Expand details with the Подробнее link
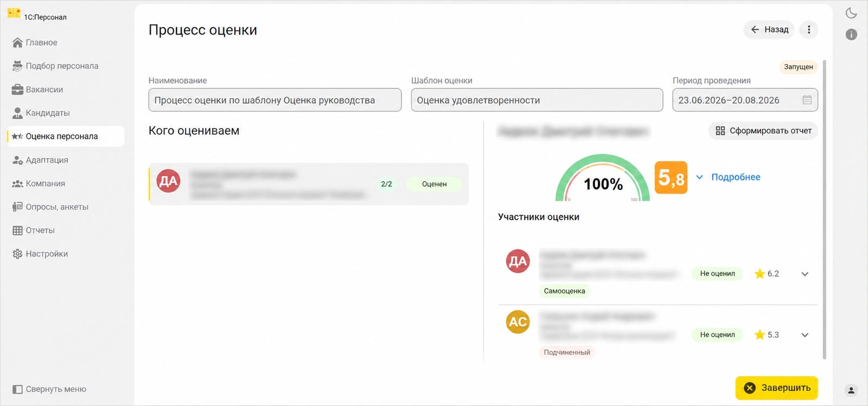The image size is (868, 406). pos(728,177)
